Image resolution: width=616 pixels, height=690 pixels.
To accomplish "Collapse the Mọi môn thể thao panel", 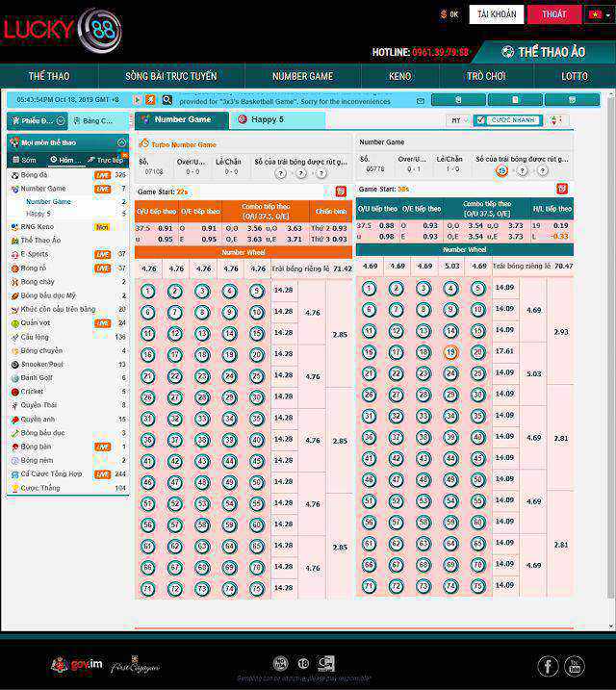I will [121, 142].
